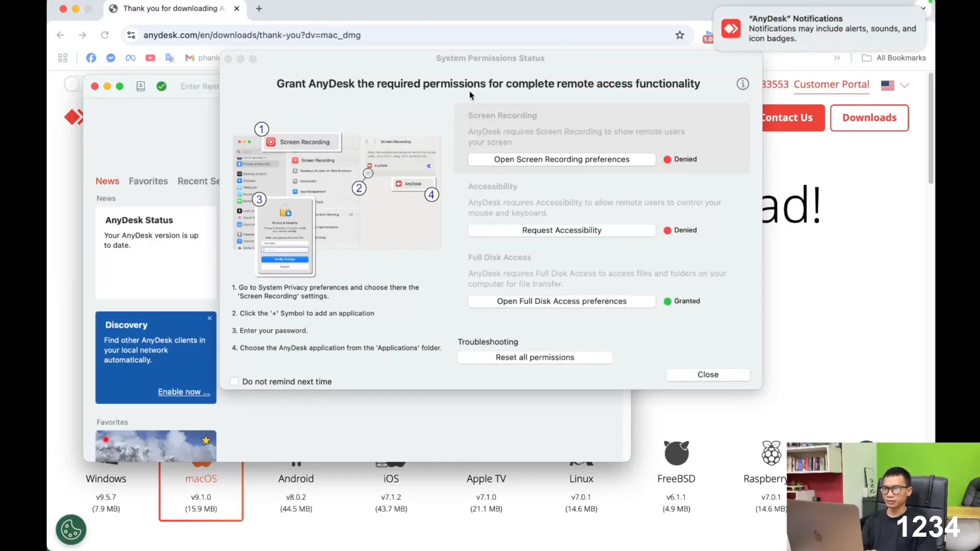Open the favorite session thumbnail
The image size is (980, 551).
coord(156,446)
